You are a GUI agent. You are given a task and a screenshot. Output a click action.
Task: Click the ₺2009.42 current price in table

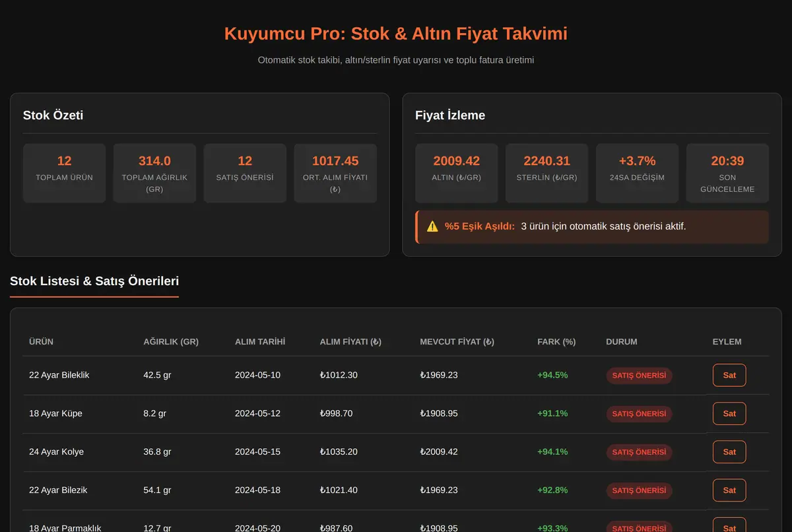[439, 451]
